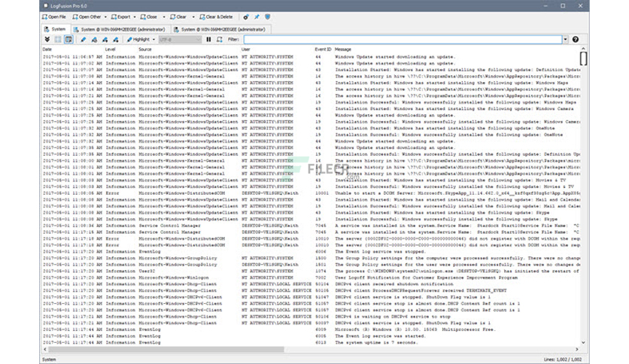Focus the Filter text field
This screenshot has width=629, height=364.
point(403,39)
